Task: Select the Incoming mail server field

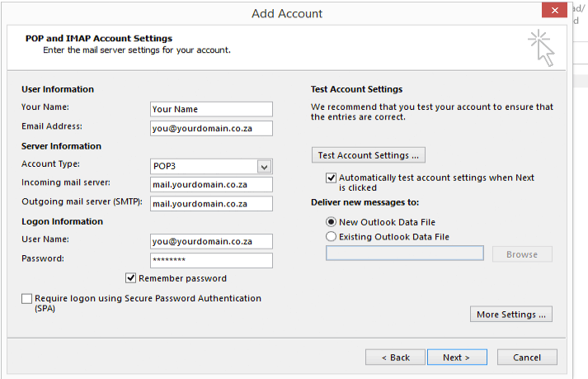Action: coord(211,185)
